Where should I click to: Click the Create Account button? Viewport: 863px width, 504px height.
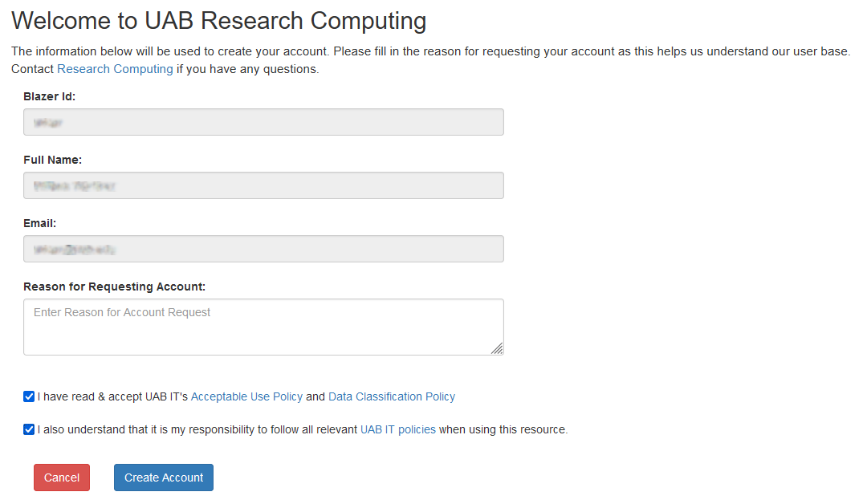(164, 478)
